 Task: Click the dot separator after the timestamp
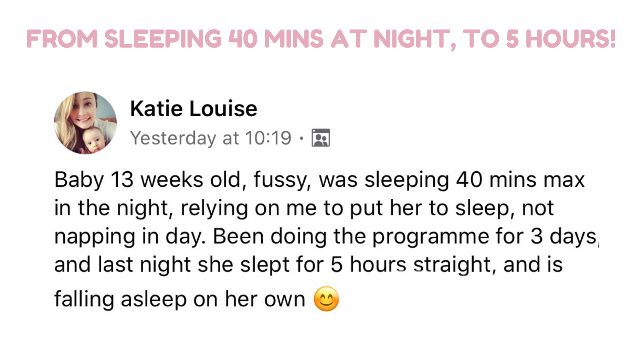(302, 138)
